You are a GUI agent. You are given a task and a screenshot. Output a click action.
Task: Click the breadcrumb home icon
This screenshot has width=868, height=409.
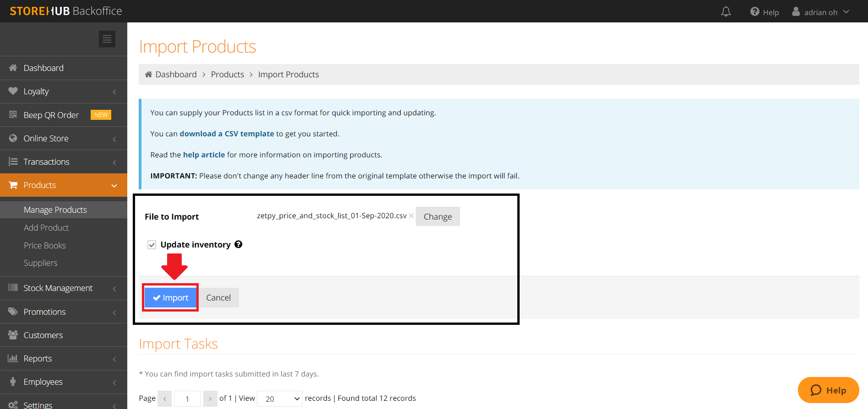pos(148,75)
